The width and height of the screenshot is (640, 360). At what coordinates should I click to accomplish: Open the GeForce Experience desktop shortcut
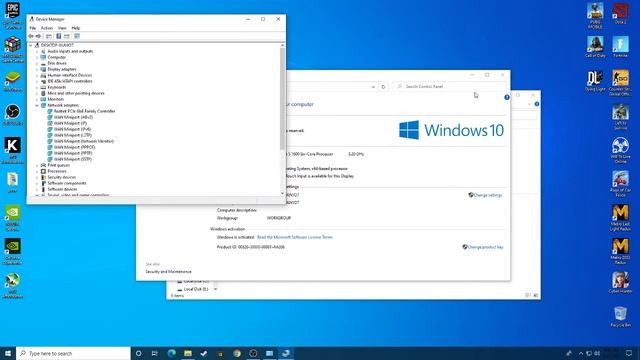13,251
